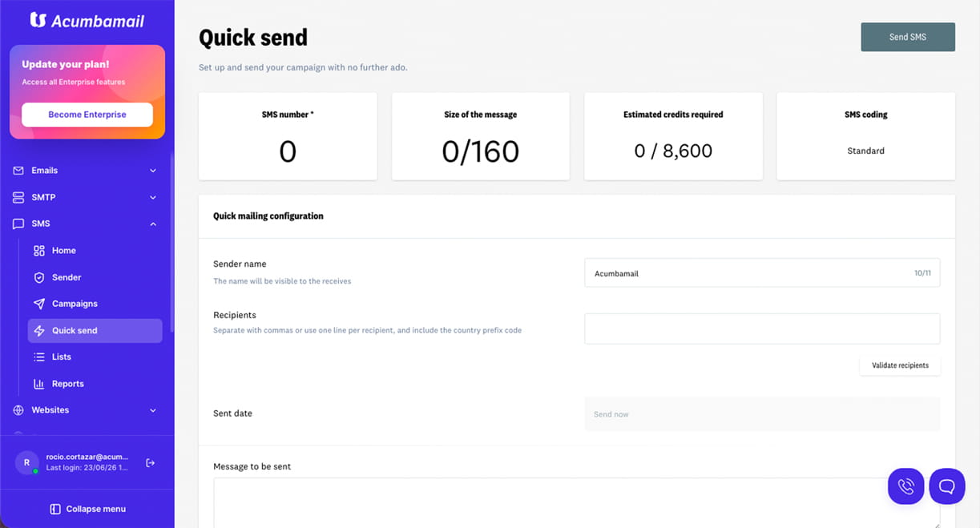Viewport: 980px width, 528px height.
Task: Click the Lists icon in sidebar
Action: click(39, 357)
